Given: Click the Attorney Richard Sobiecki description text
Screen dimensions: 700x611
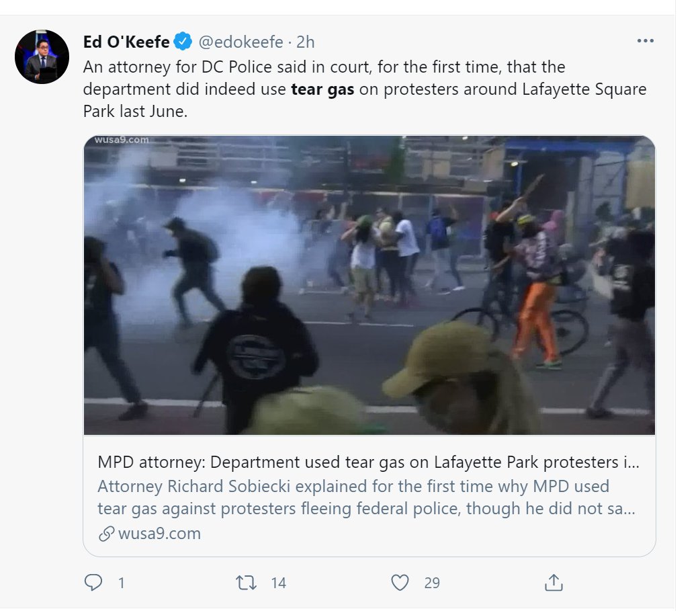Looking at the screenshot, I should (366, 497).
